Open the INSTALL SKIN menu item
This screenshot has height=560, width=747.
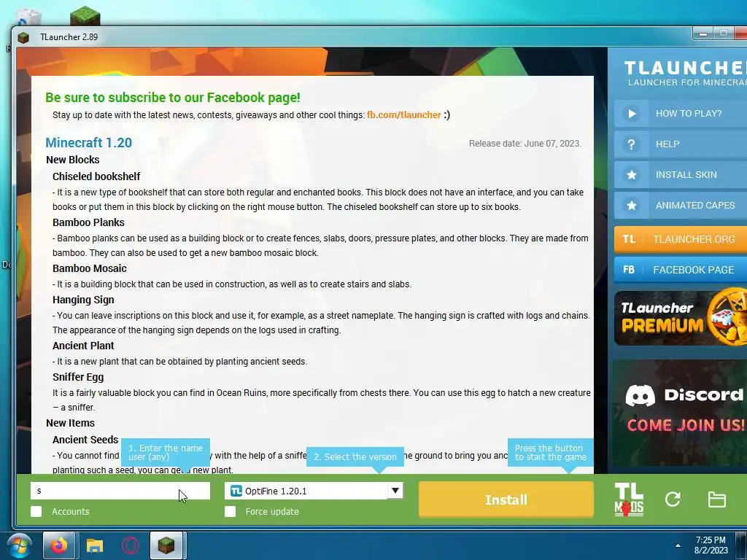coord(681,175)
